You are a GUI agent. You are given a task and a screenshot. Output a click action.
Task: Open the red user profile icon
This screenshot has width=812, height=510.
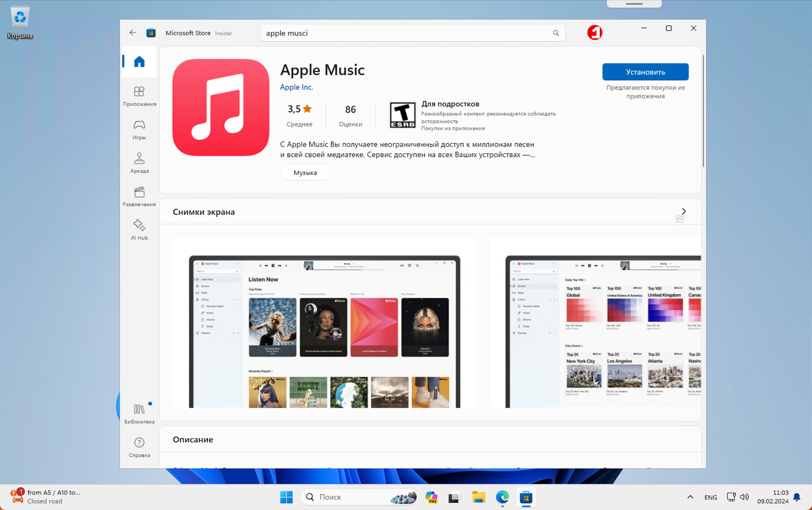pos(595,32)
